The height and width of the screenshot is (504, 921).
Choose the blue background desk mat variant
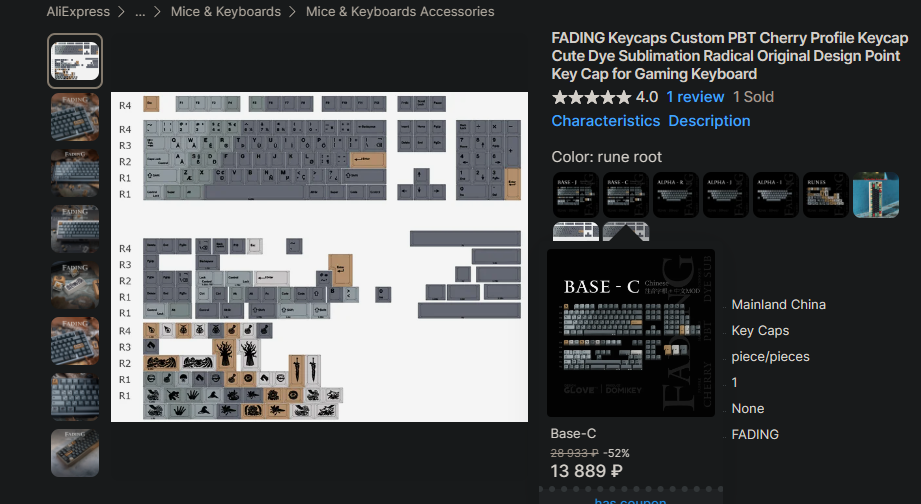click(876, 195)
